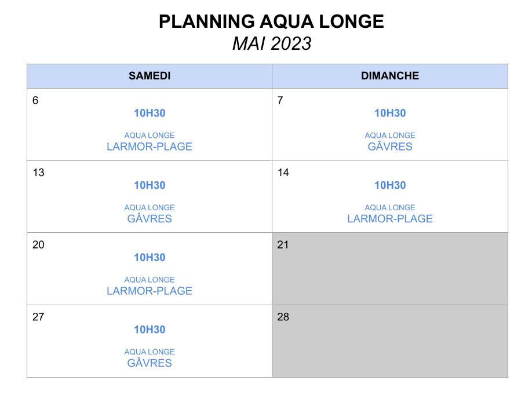
Task: Click AQUA LONGE text in May 14 cell
Action: 390,207
